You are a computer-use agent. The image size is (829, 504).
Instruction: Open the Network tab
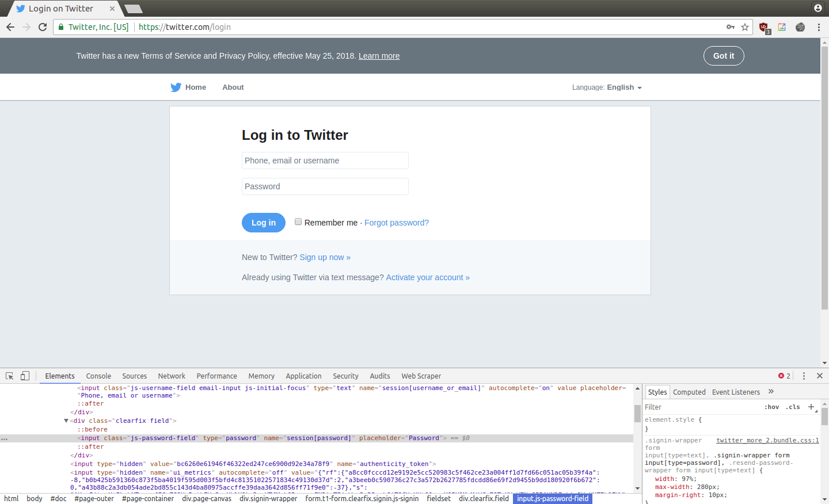pyautogui.click(x=172, y=376)
